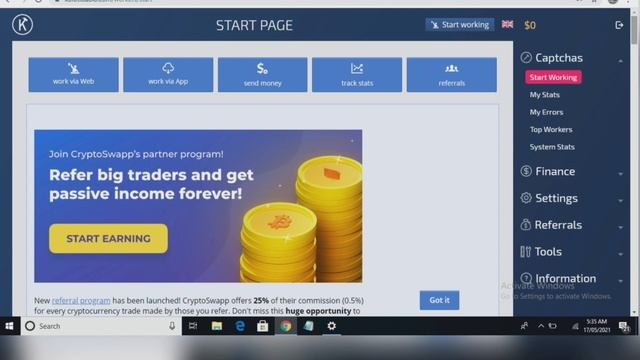Click the START EARNING banner button

(x=108, y=239)
